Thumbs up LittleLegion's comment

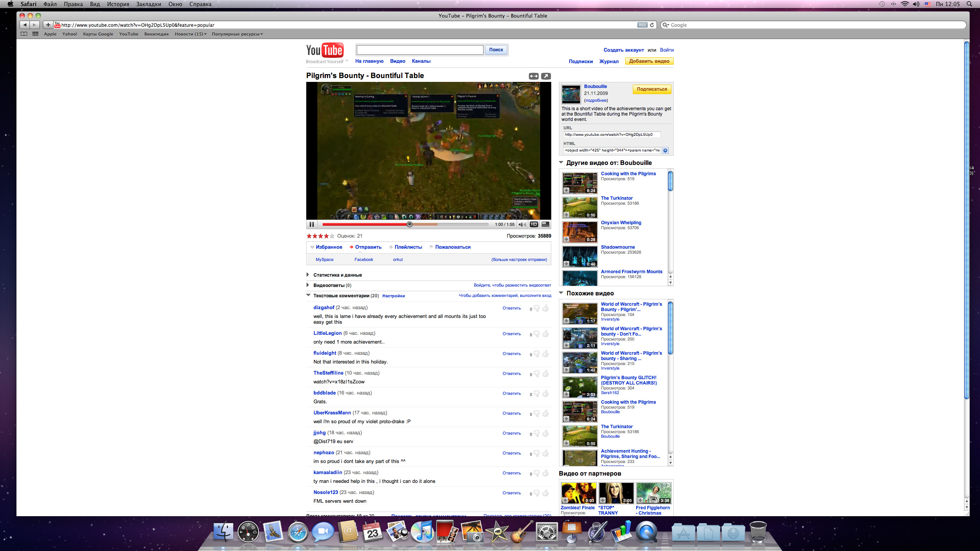(x=546, y=334)
